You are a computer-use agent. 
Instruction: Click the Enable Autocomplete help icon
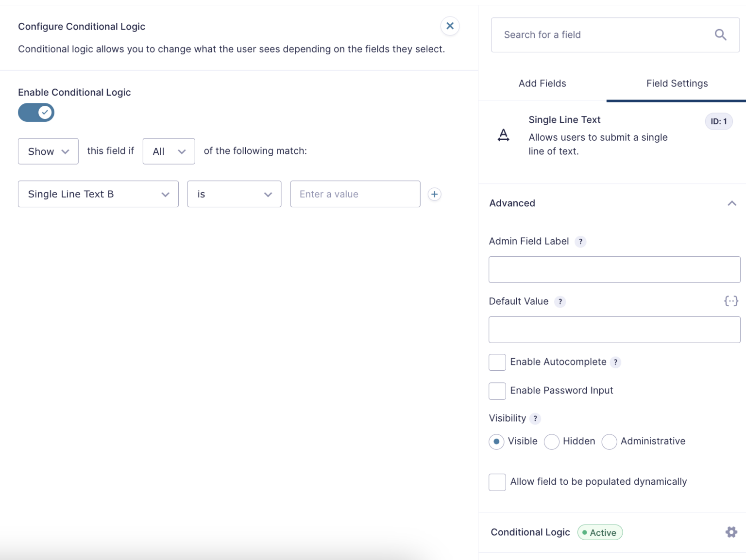click(615, 362)
